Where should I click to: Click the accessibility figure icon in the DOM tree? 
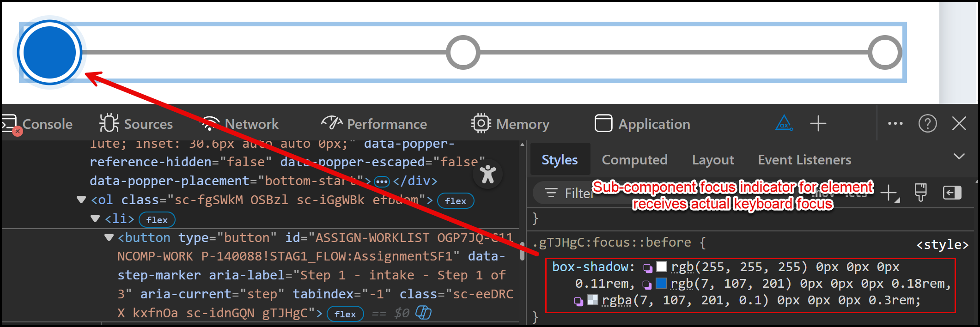click(x=487, y=175)
